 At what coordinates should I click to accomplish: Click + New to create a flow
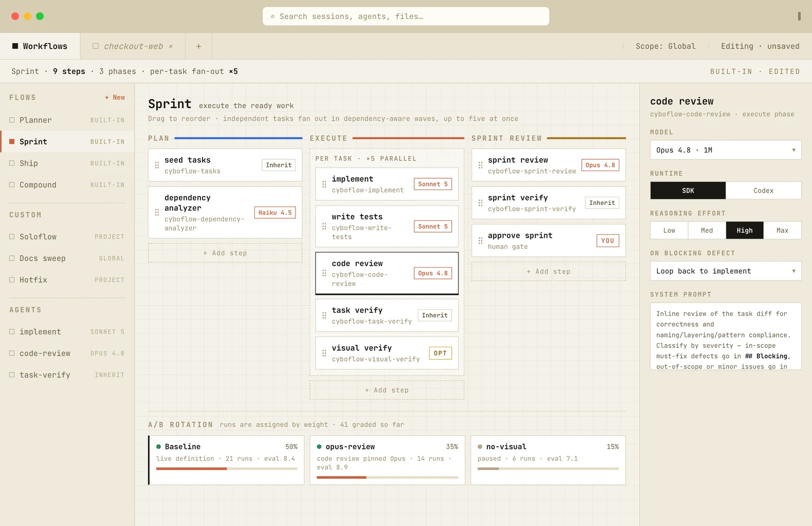pos(115,98)
